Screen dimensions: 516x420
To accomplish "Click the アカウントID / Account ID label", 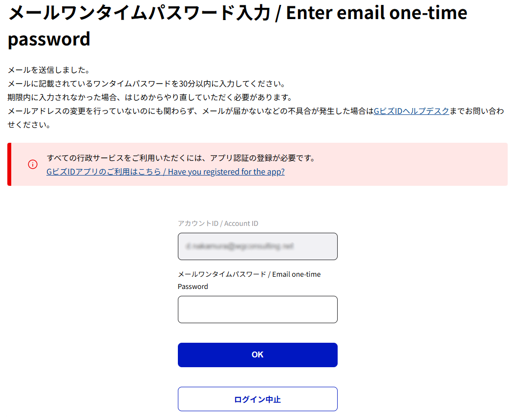I will 218,223.
